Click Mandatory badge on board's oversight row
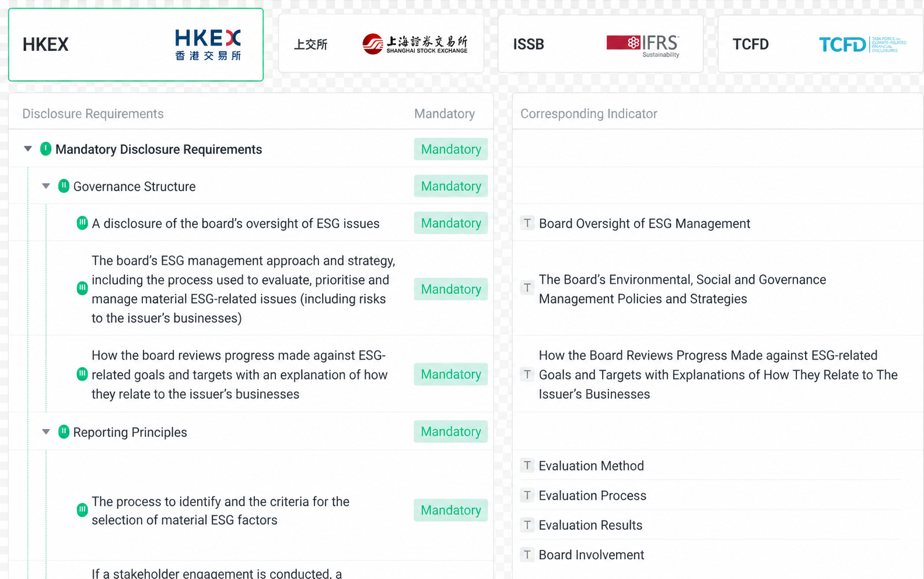 point(451,223)
